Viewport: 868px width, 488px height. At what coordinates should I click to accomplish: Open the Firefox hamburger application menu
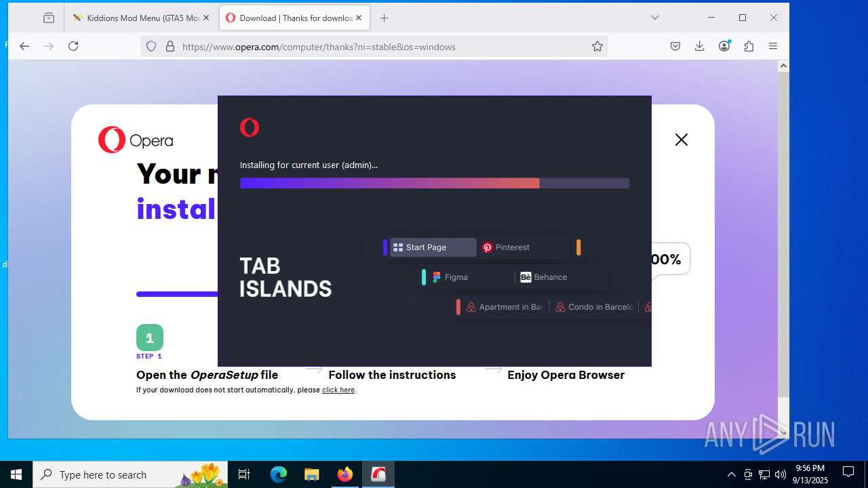(773, 46)
